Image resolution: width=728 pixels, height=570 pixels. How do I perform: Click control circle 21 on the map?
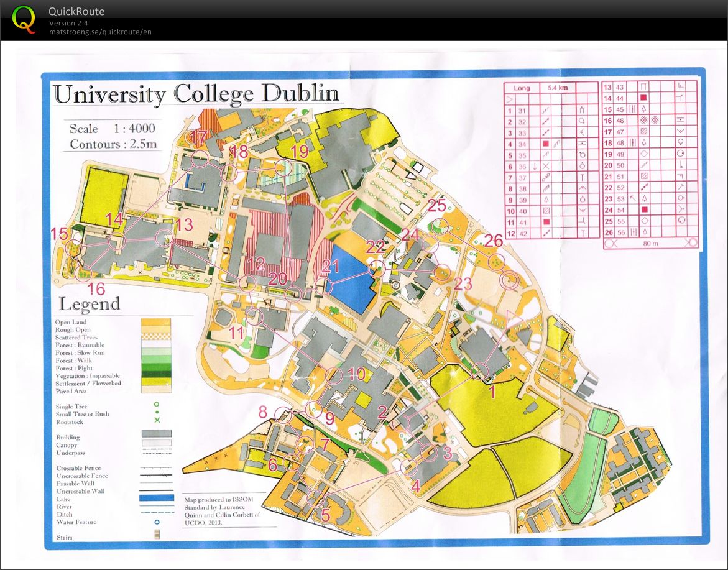click(324, 287)
